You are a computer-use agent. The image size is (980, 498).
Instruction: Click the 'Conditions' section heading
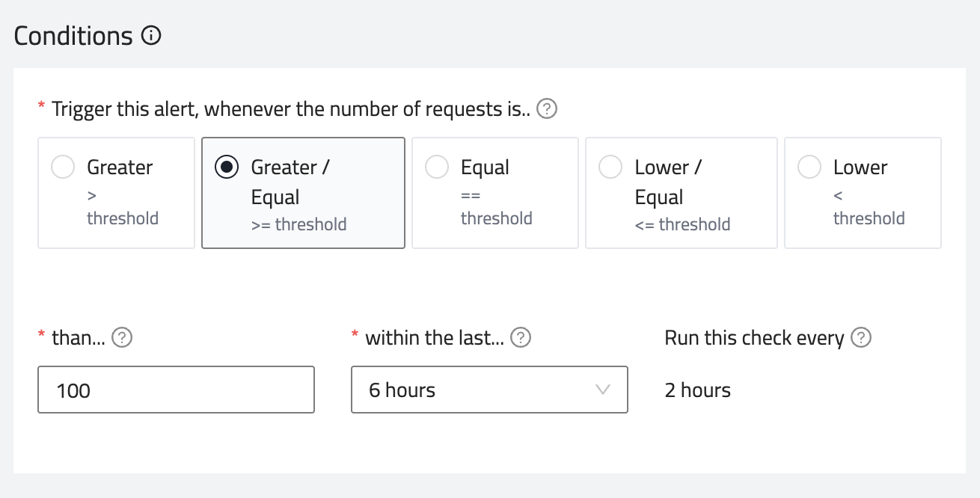click(73, 36)
